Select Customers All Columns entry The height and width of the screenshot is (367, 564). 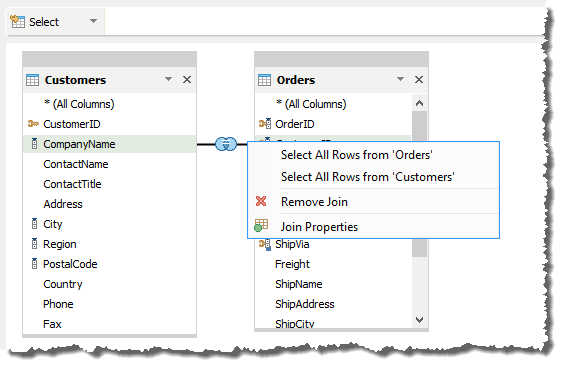79,104
